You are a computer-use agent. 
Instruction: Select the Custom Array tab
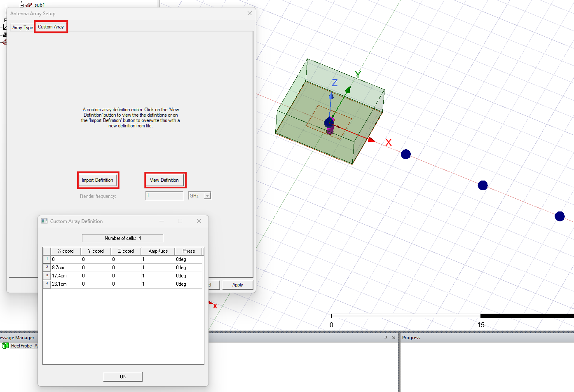click(x=50, y=26)
